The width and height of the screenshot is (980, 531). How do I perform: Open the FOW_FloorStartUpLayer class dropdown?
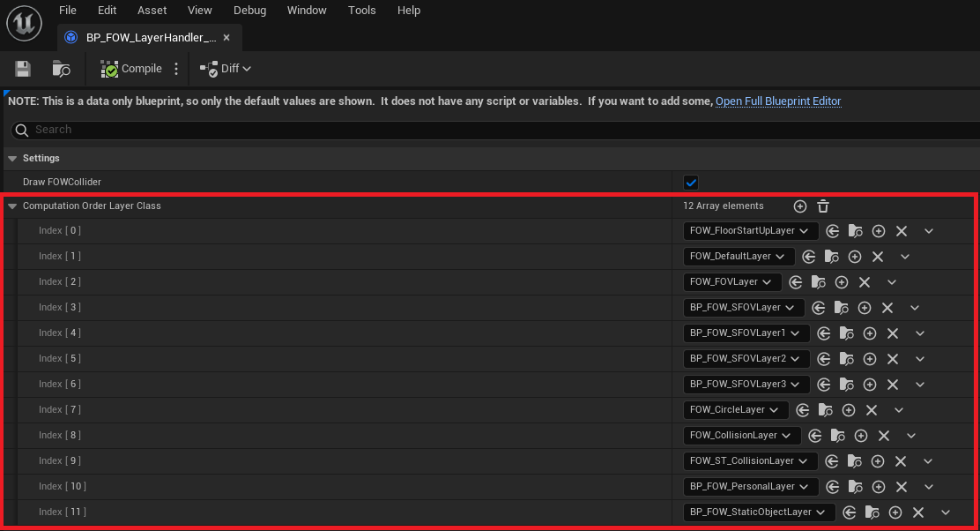(750, 231)
